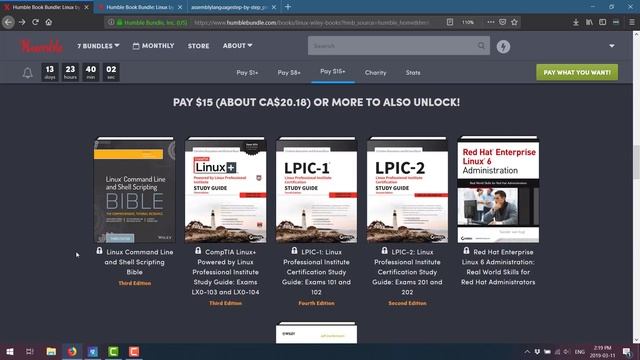640x360 pixels.
Task: Open the Firefox library icon
Action: (x=589, y=22)
